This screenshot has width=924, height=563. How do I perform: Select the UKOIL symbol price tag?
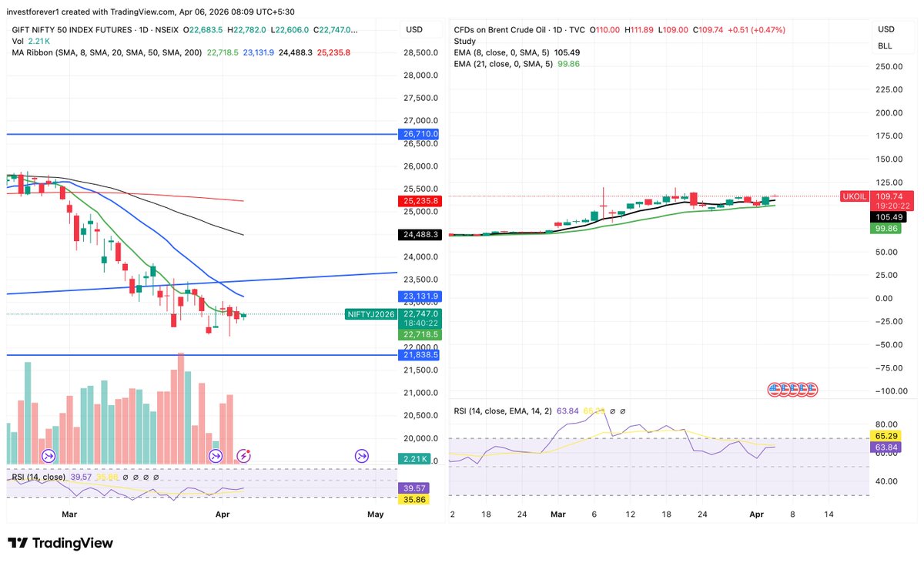[x=854, y=196]
